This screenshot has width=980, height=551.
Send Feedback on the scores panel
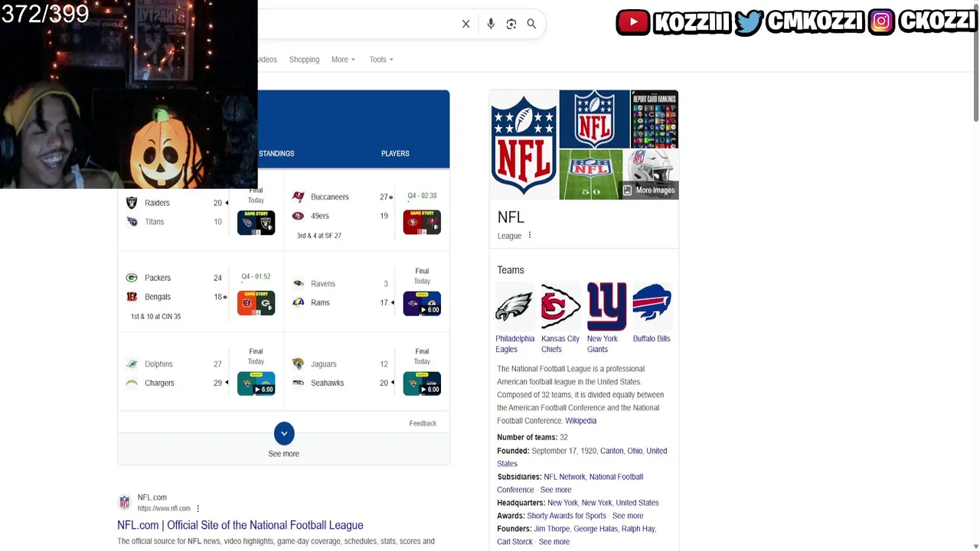coord(423,423)
